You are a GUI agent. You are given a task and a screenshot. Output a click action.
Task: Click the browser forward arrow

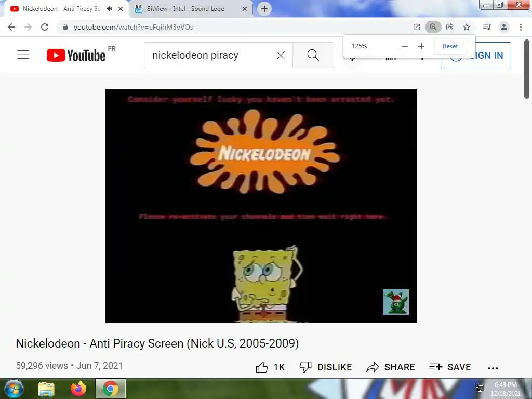point(28,27)
